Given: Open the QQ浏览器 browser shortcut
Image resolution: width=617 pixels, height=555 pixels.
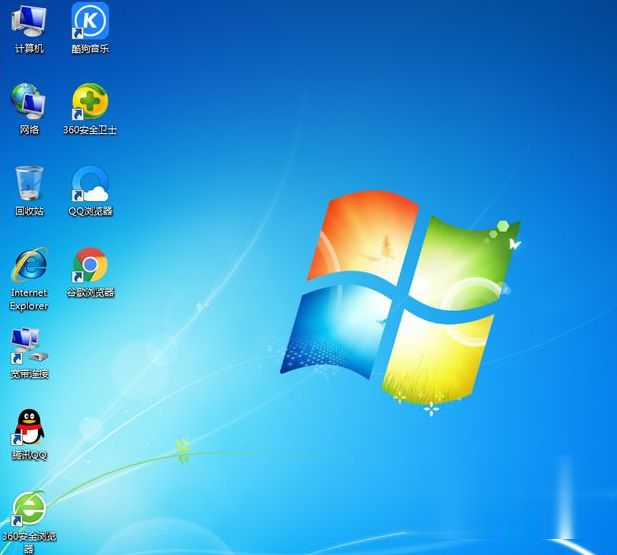Looking at the screenshot, I should tap(90, 184).
